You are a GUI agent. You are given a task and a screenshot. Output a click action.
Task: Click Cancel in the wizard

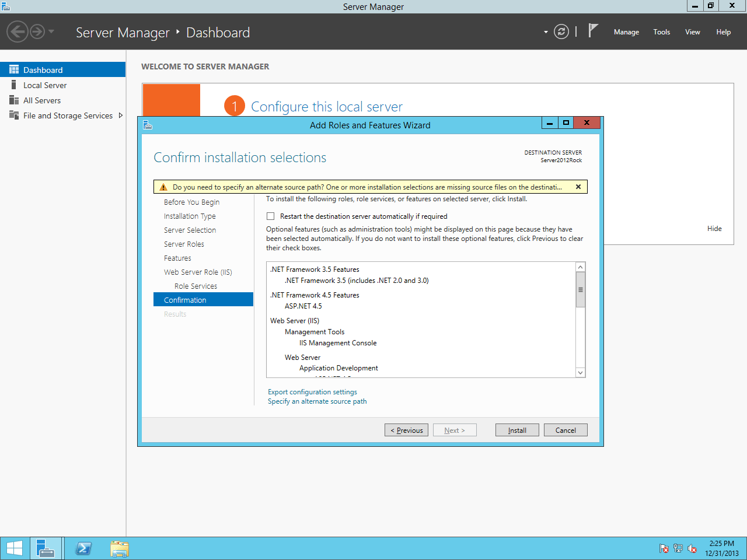tap(566, 430)
